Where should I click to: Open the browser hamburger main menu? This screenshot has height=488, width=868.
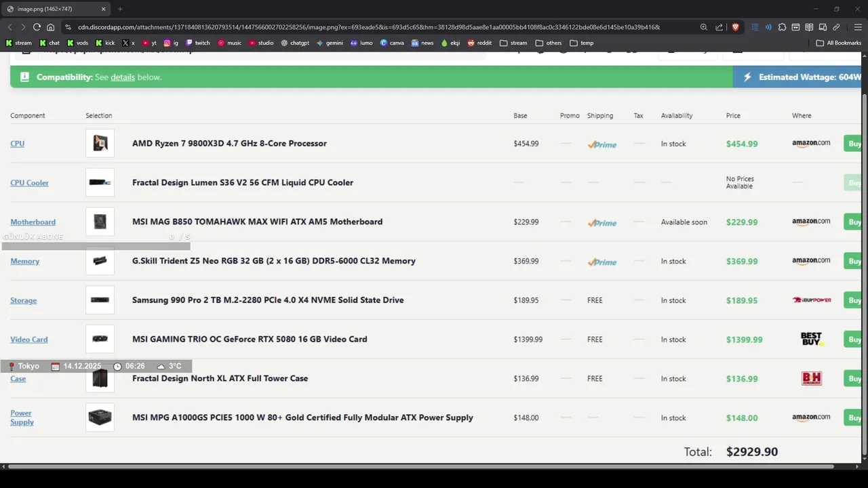pos(858,27)
